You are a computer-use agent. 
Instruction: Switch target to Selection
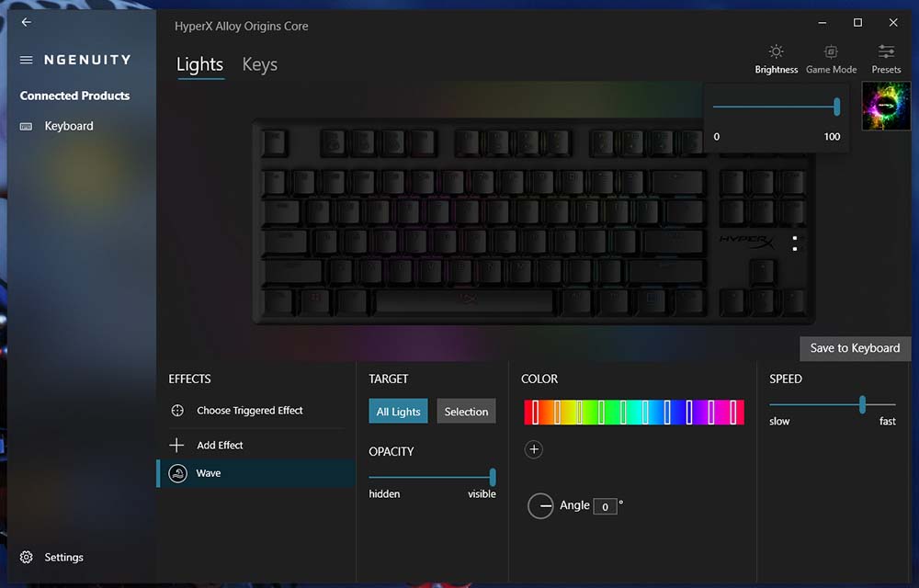466,411
